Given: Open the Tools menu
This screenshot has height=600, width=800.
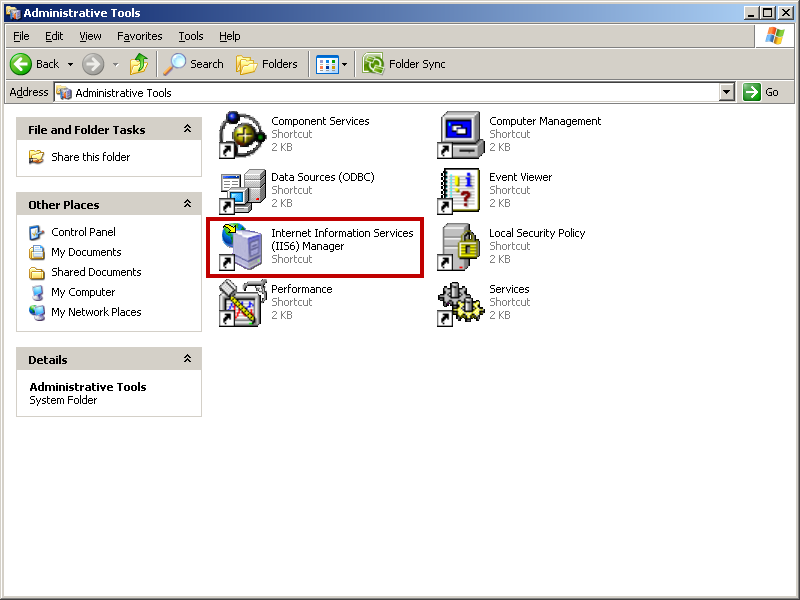Looking at the screenshot, I should (191, 36).
